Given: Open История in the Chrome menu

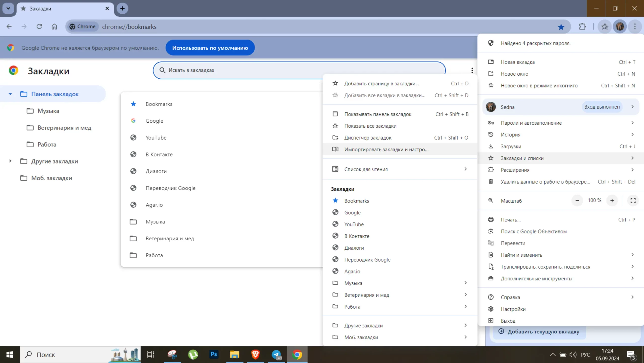Looking at the screenshot, I should (x=510, y=135).
